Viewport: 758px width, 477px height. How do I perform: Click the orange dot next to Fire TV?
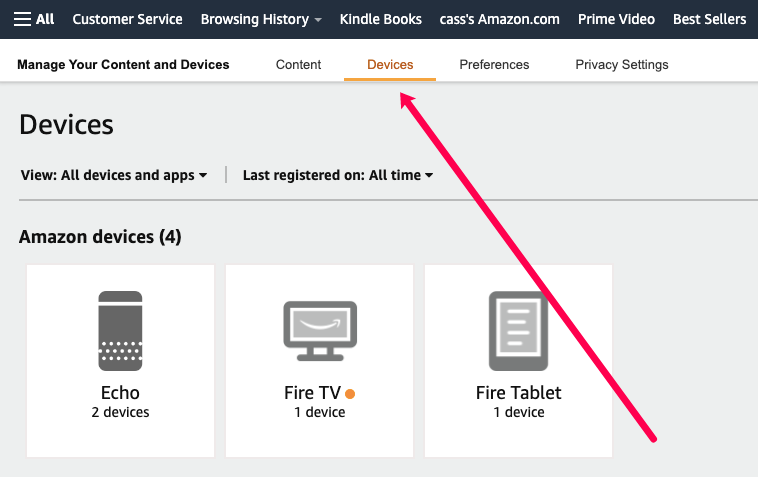(x=350, y=394)
